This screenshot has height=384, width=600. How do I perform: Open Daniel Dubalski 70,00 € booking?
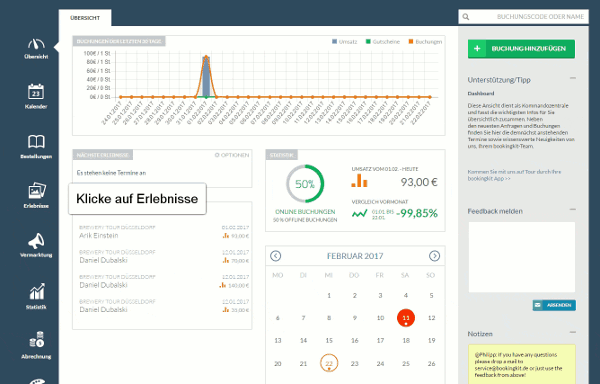[x=164, y=257]
